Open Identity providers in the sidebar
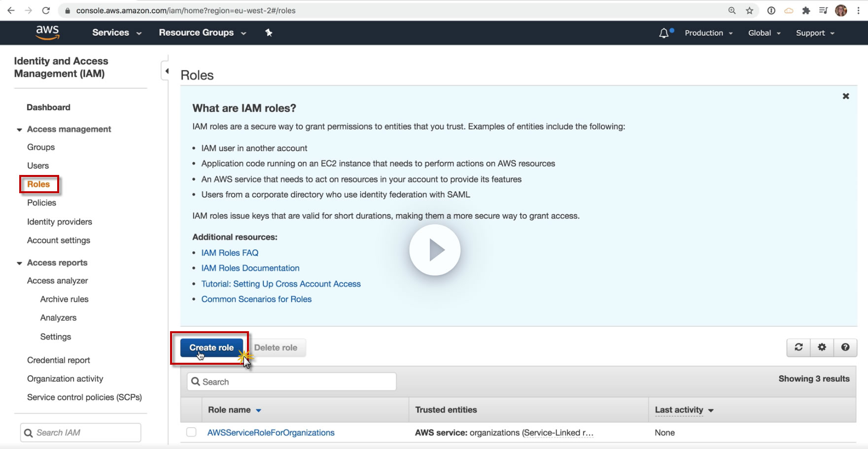This screenshot has height=449, width=868. pos(60,222)
